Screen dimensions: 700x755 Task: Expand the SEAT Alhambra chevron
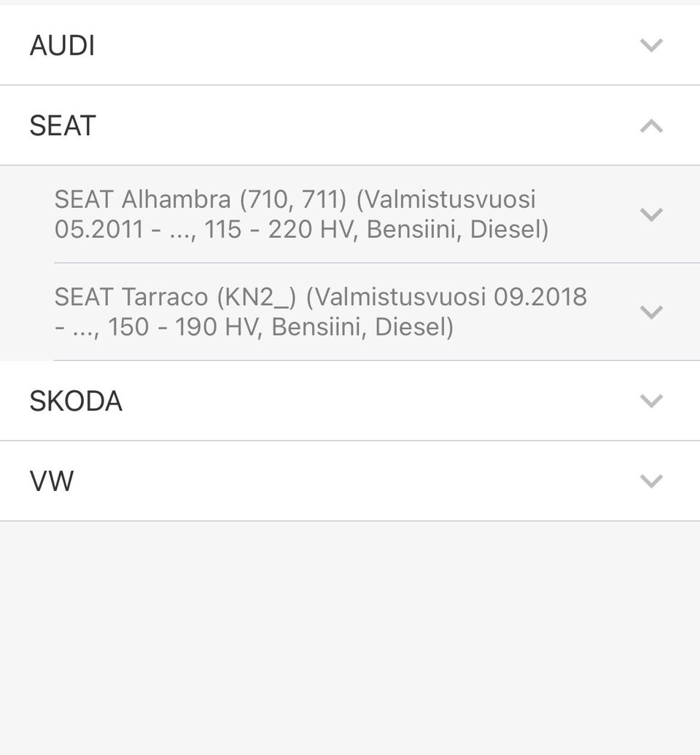[650, 214]
